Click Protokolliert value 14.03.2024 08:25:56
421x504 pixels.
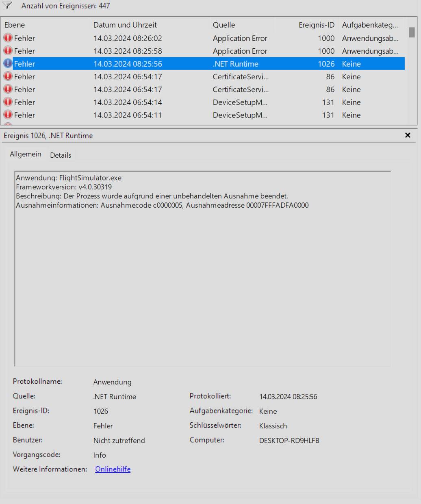tap(288, 397)
